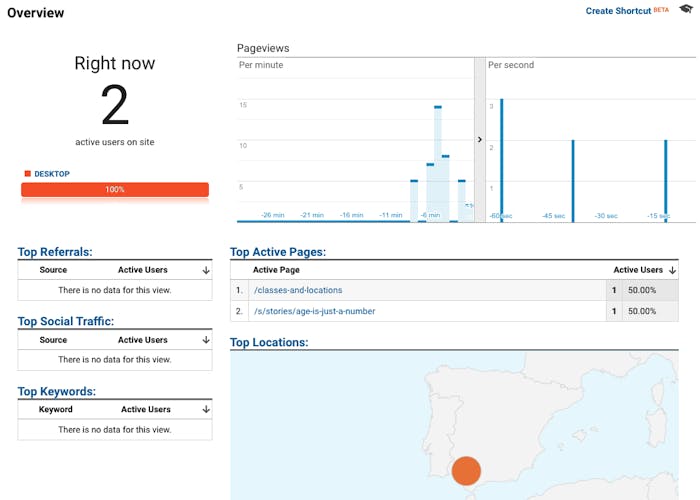Viewport: 700px width, 500px height.
Task: Open the /classes-and-locations page link
Action: coord(298,290)
